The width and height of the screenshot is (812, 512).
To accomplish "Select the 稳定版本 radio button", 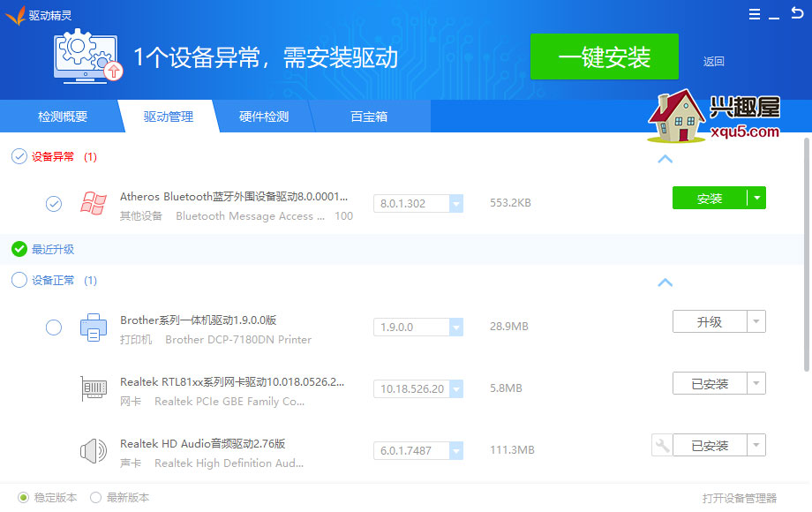I will coord(23,498).
